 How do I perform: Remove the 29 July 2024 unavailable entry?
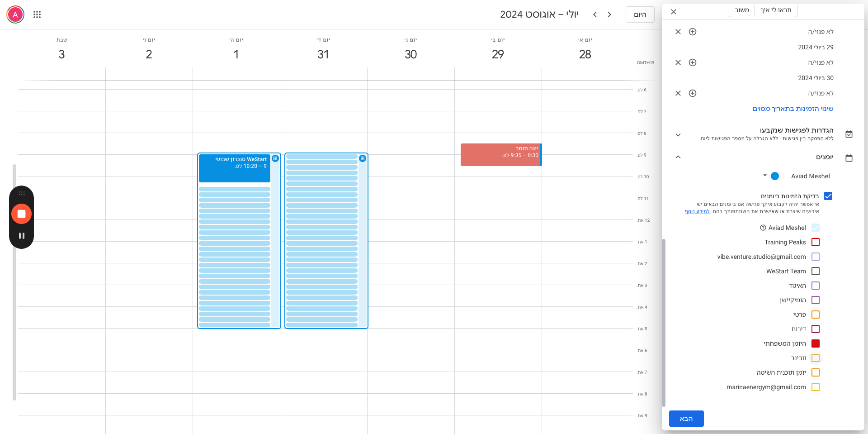[x=678, y=62]
